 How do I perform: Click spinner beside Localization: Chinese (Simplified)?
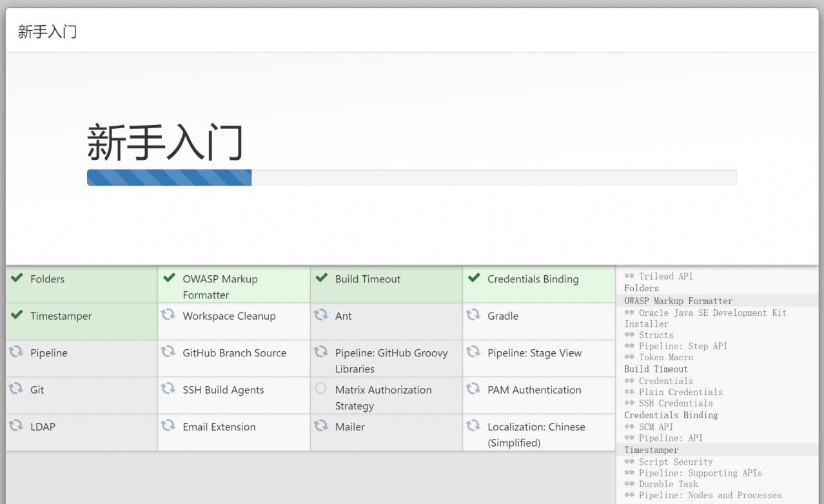(473, 425)
